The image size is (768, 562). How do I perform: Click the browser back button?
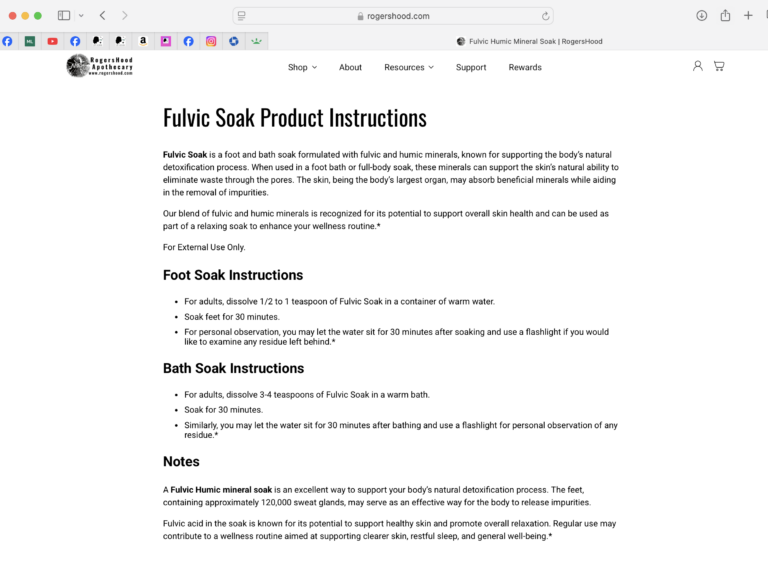(x=103, y=16)
